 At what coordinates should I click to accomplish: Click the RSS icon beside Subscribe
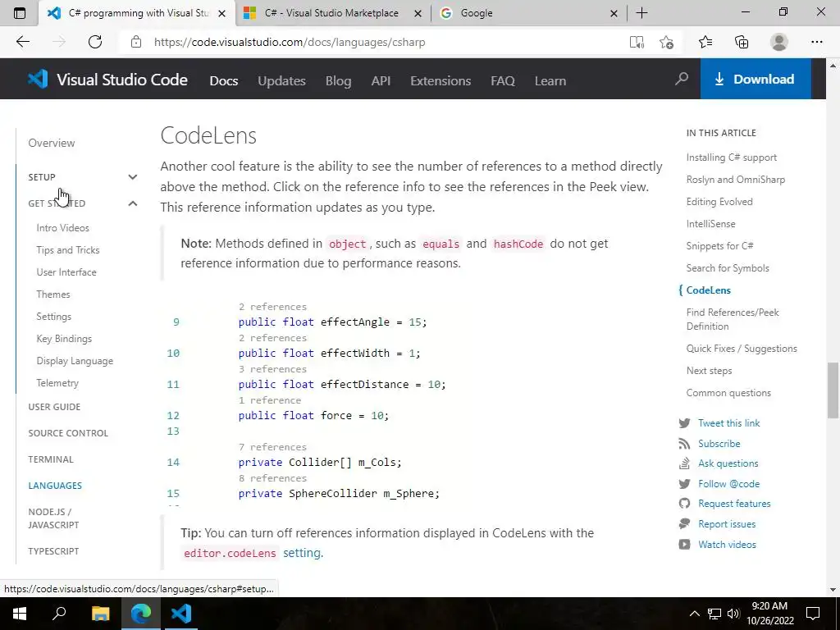684,444
